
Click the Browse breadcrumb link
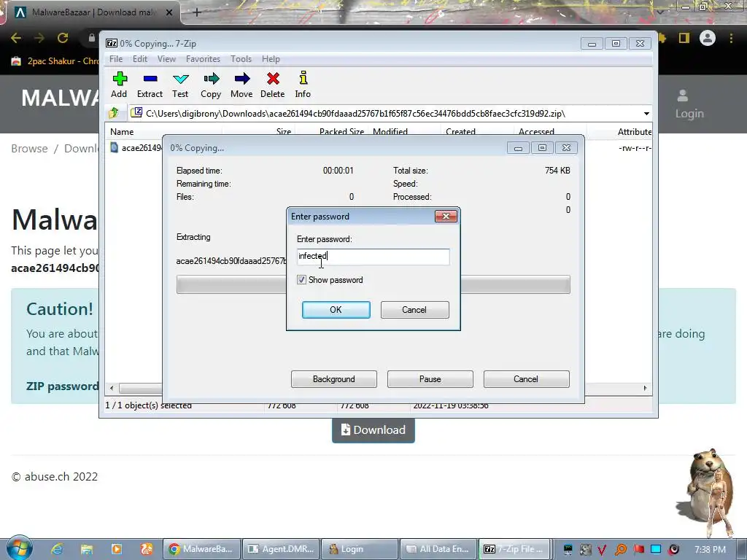(x=29, y=149)
